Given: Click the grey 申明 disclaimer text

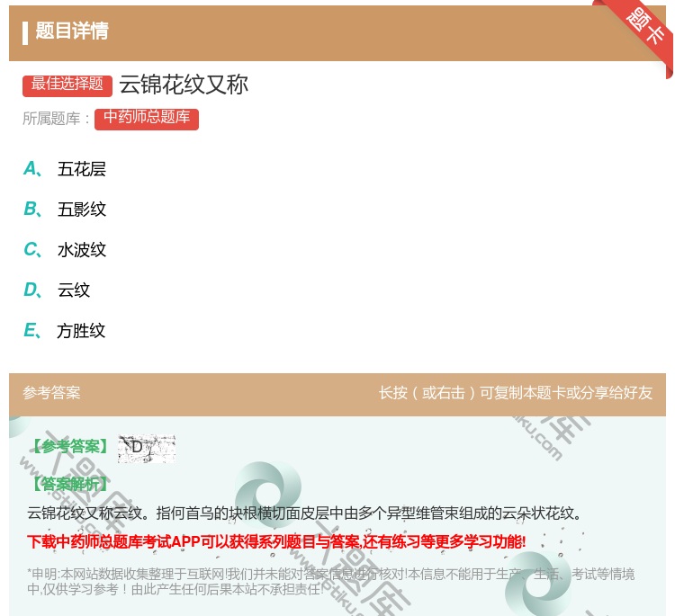Looking at the screenshot, I should [330, 582].
